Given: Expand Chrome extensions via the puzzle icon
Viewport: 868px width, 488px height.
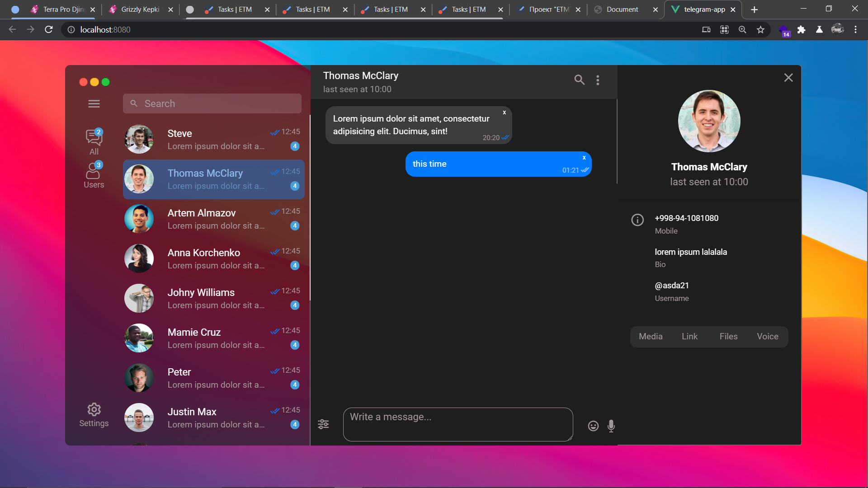Looking at the screenshot, I should click(802, 29).
